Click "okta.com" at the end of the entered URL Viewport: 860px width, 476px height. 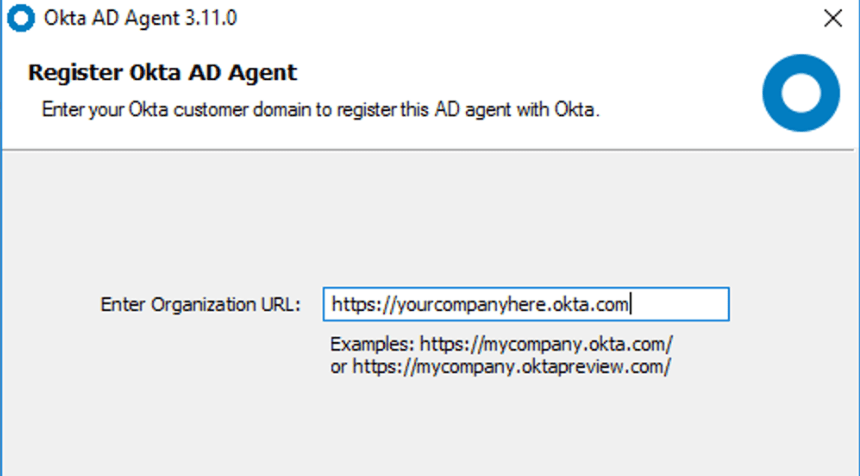click(591, 304)
